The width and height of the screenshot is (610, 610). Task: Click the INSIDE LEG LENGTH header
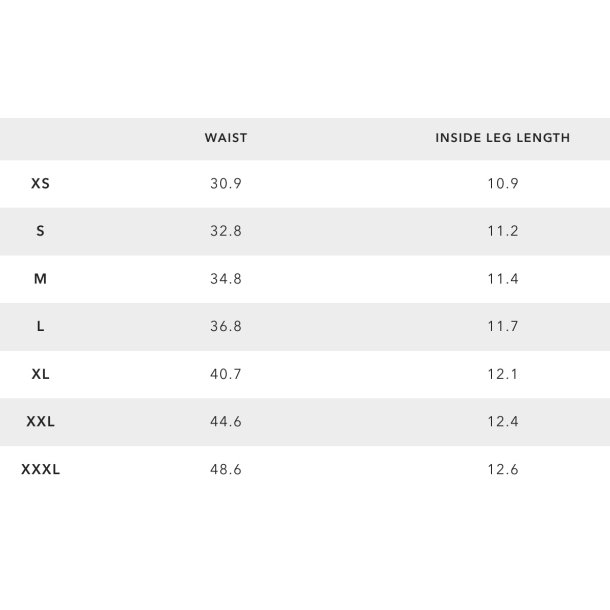502,138
